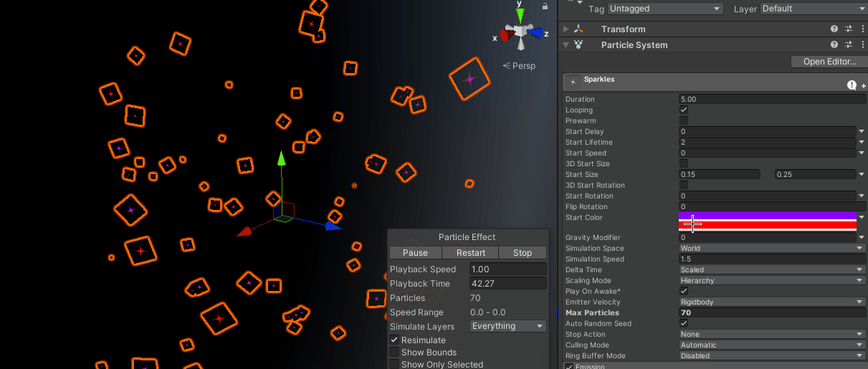The width and height of the screenshot is (868, 369).
Task: Click the purple Start Color swatch
Action: [x=768, y=215]
